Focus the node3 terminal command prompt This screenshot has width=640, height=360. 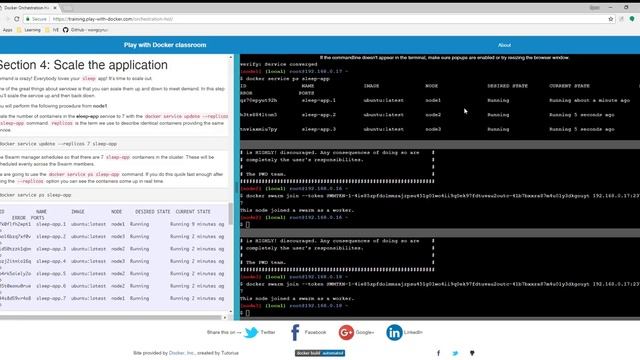click(247, 313)
